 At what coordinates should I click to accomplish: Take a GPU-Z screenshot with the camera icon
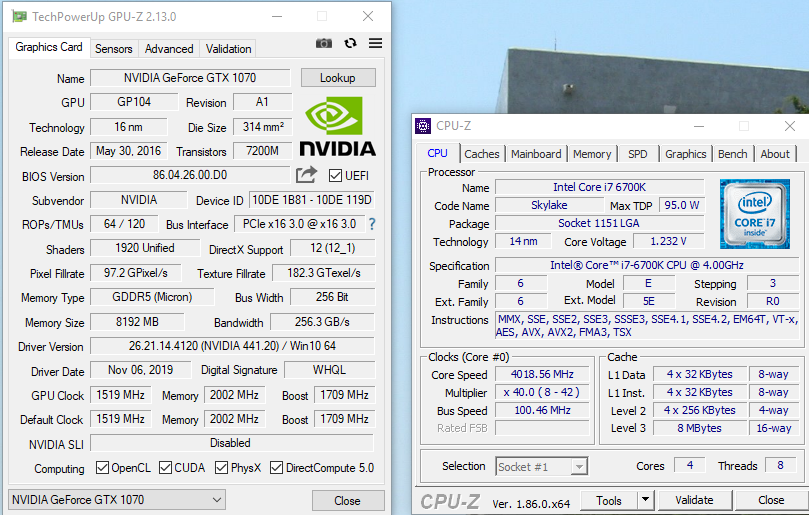323,43
